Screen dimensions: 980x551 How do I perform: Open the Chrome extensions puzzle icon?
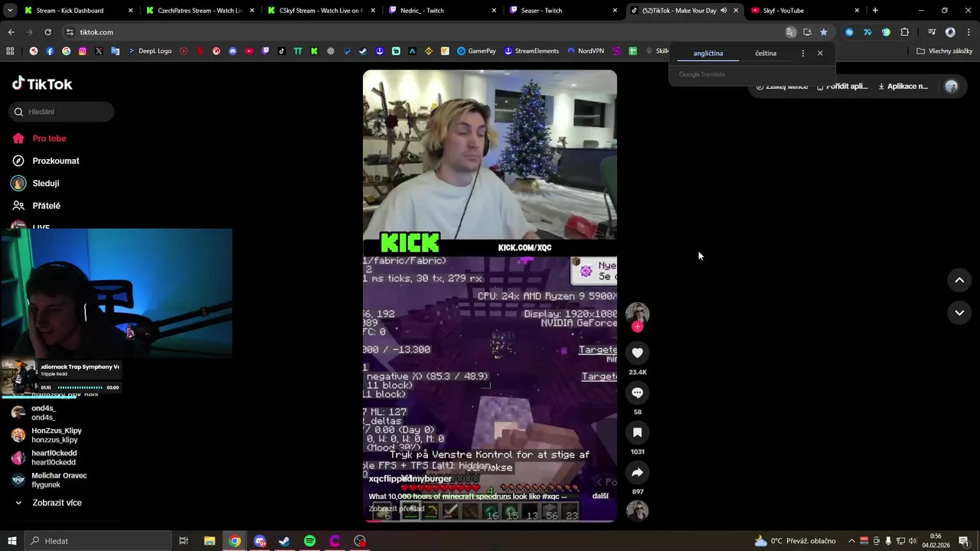click(905, 32)
